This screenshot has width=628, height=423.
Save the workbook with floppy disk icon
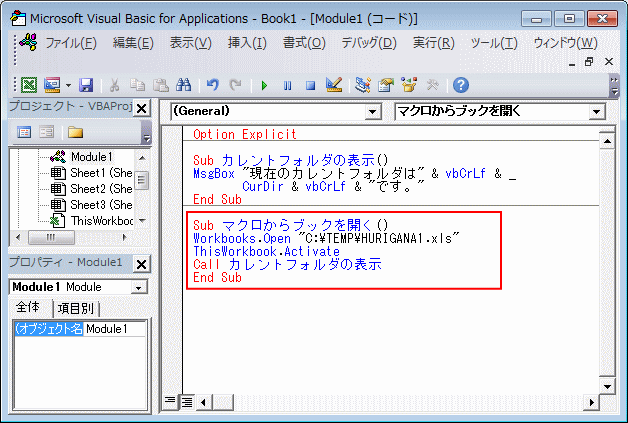[x=86, y=85]
